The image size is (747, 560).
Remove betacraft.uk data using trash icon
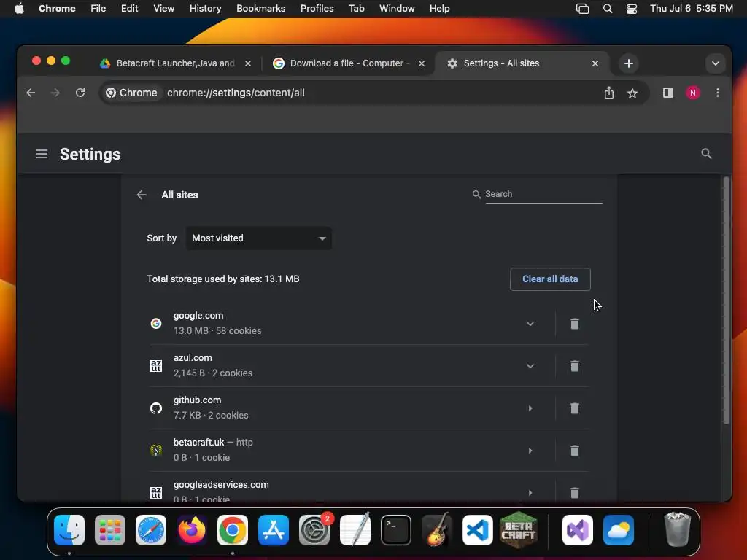tap(575, 451)
